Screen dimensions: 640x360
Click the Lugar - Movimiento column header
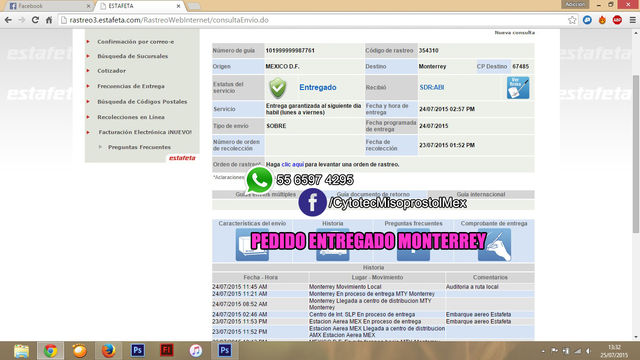[377, 278]
